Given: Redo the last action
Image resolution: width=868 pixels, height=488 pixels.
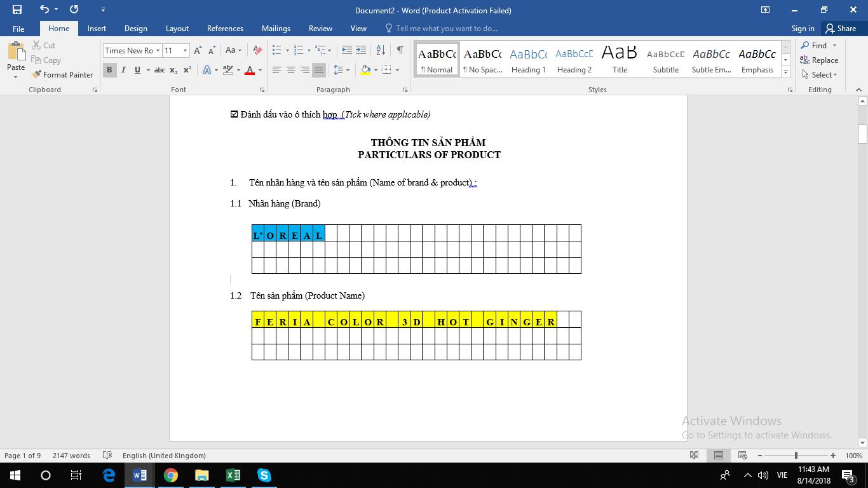Looking at the screenshot, I should pos(74,10).
